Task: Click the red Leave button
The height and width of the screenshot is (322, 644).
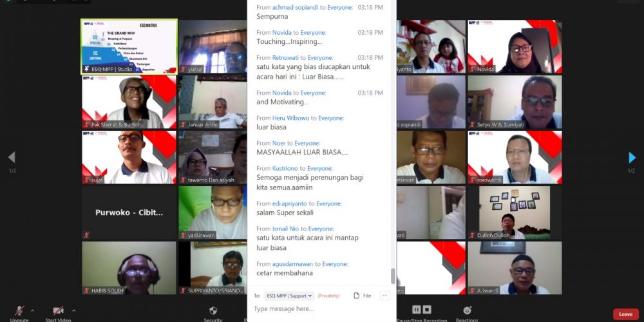Action: [x=625, y=314]
